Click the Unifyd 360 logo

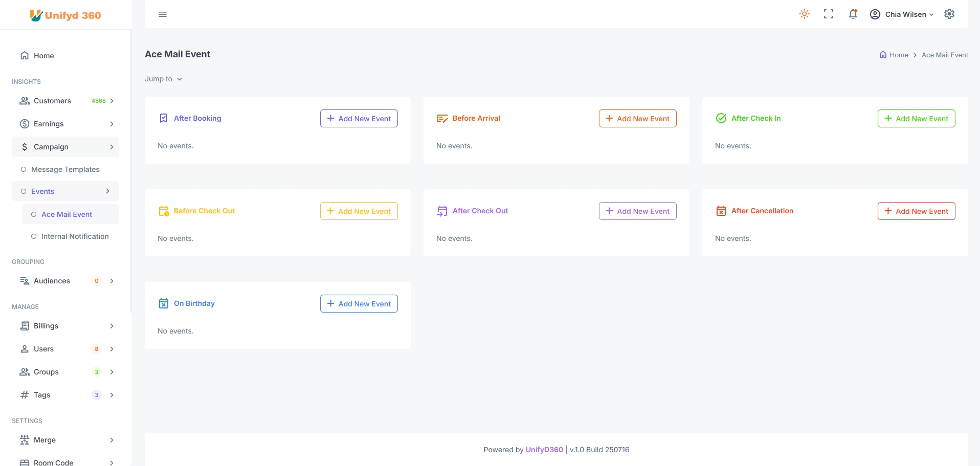click(65, 15)
